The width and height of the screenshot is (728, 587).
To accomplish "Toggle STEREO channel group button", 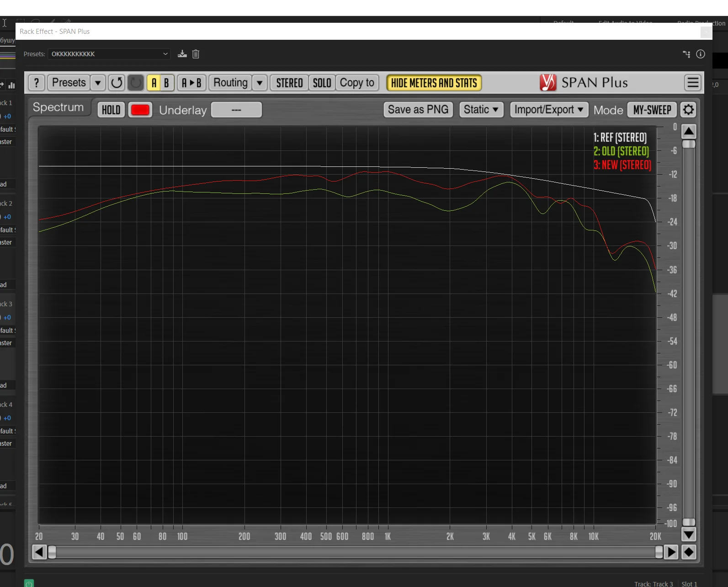I will (x=289, y=83).
